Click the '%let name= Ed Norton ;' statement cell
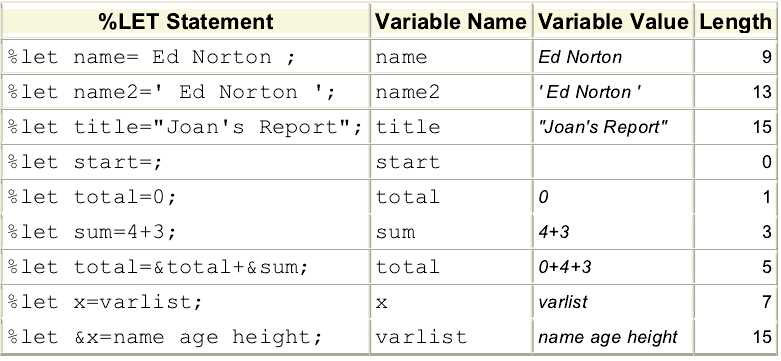Viewport: 781px width, 361px height. coord(186,57)
